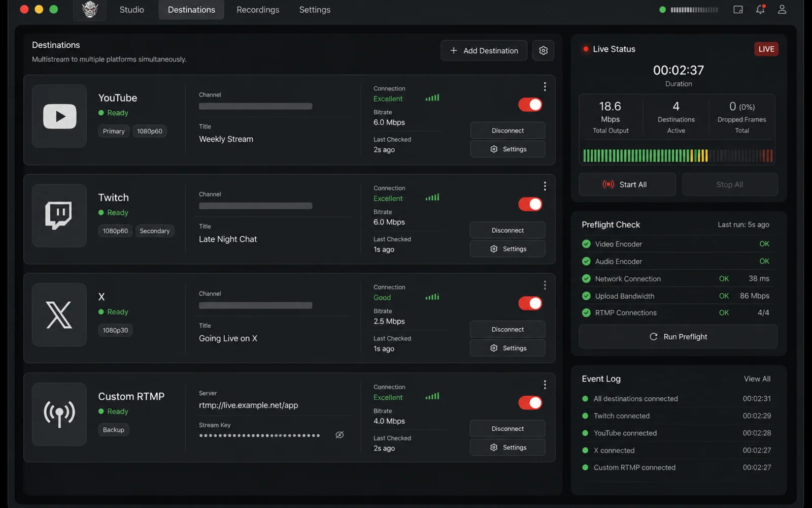Click YouTube connection signal bars
812x508 pixels.
(x=432, y=98)
